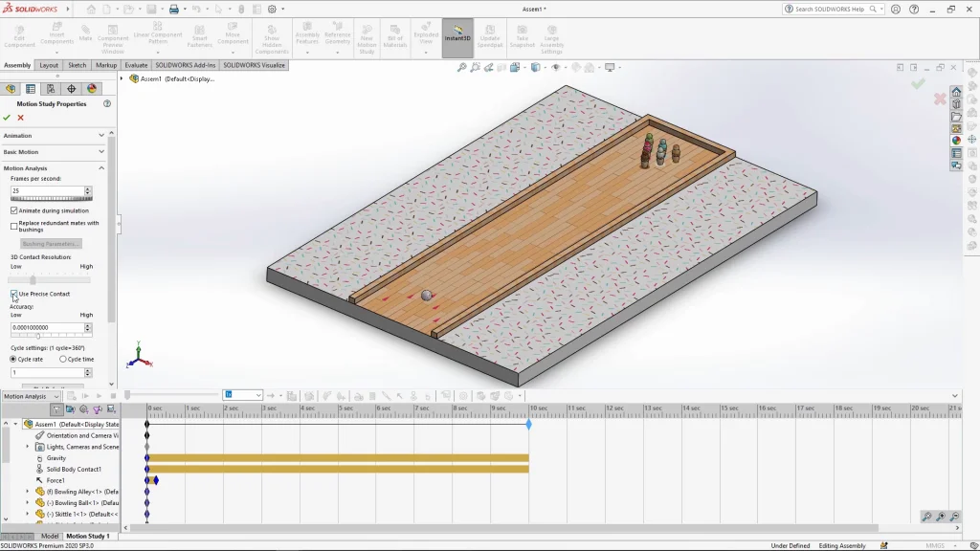Open Motion Study Properties help icon

click(106, 103)
